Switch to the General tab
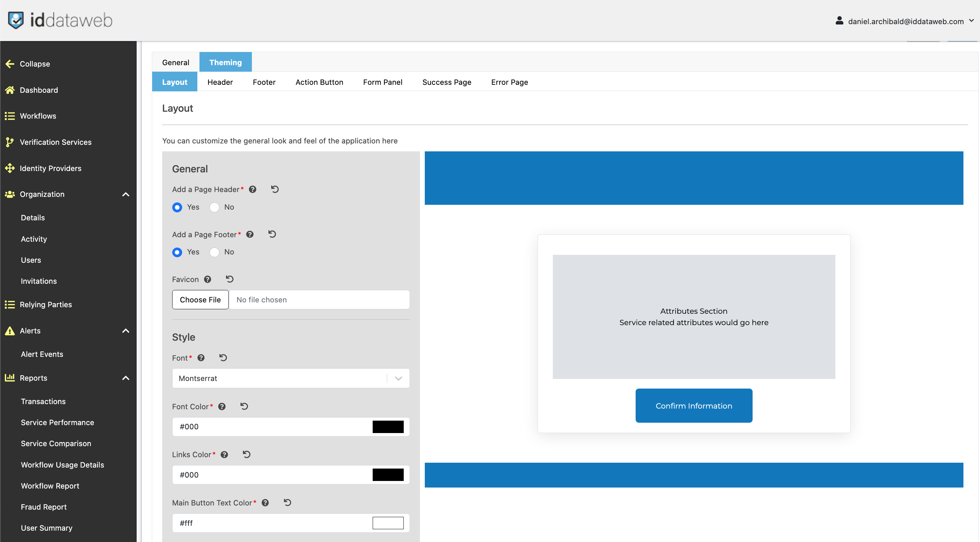 [175, 62]
